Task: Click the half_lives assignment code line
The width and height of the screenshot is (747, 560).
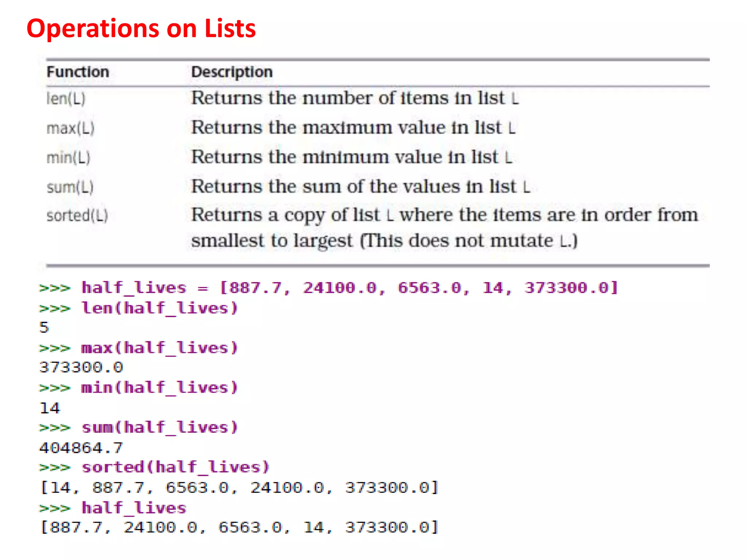Action: coord(329,288)
